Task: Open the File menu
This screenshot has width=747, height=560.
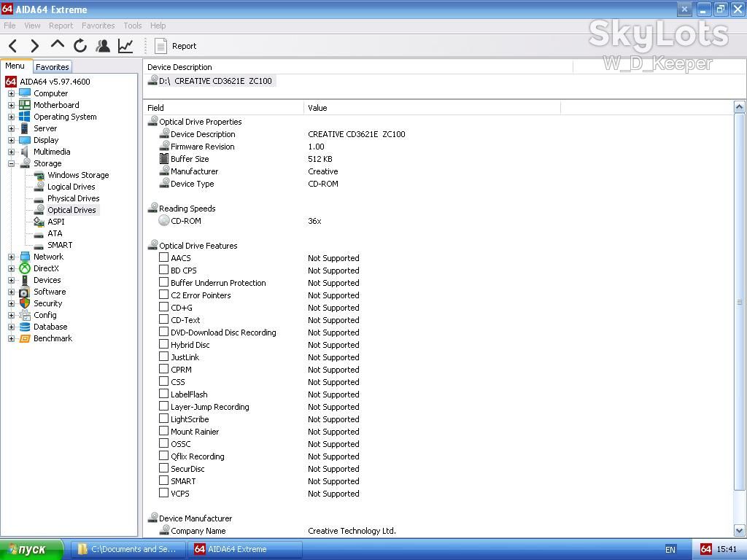Action: click(9, 26)
